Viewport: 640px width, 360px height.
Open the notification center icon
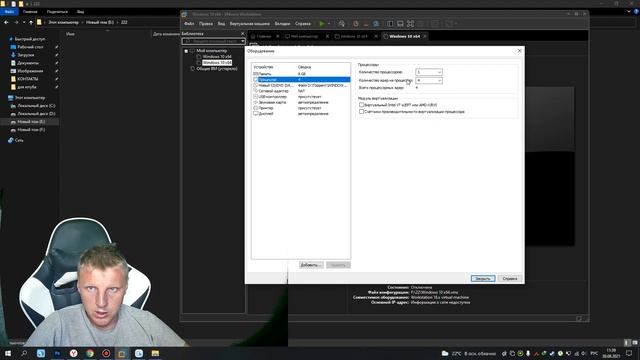[629, 353]
